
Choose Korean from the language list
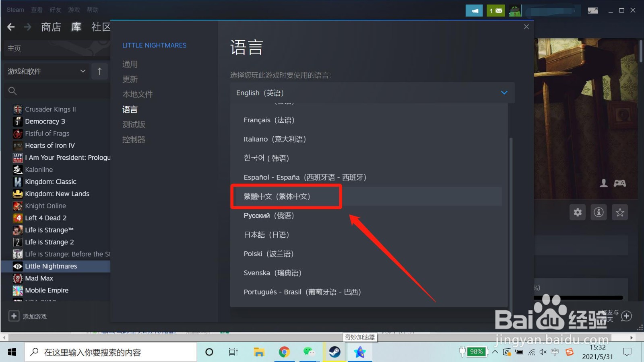266,158
